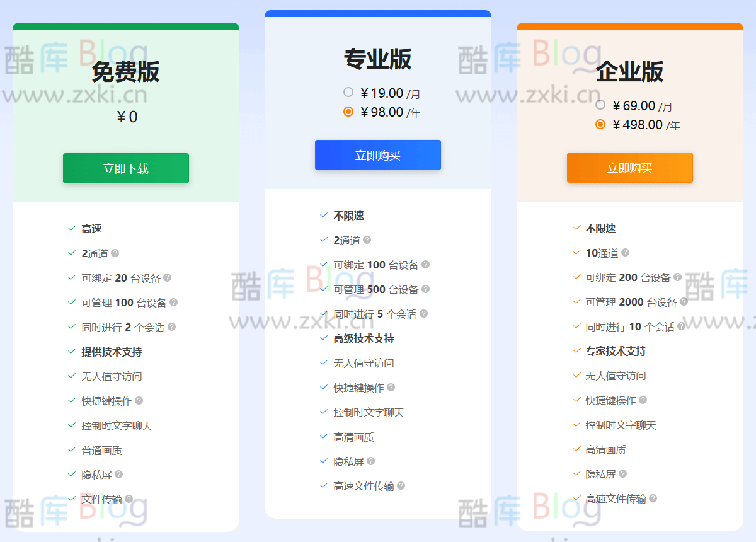756x542 pixels.
Task: Select ¥98.00 yearly option for 专业版
Action: coord(348,112)
